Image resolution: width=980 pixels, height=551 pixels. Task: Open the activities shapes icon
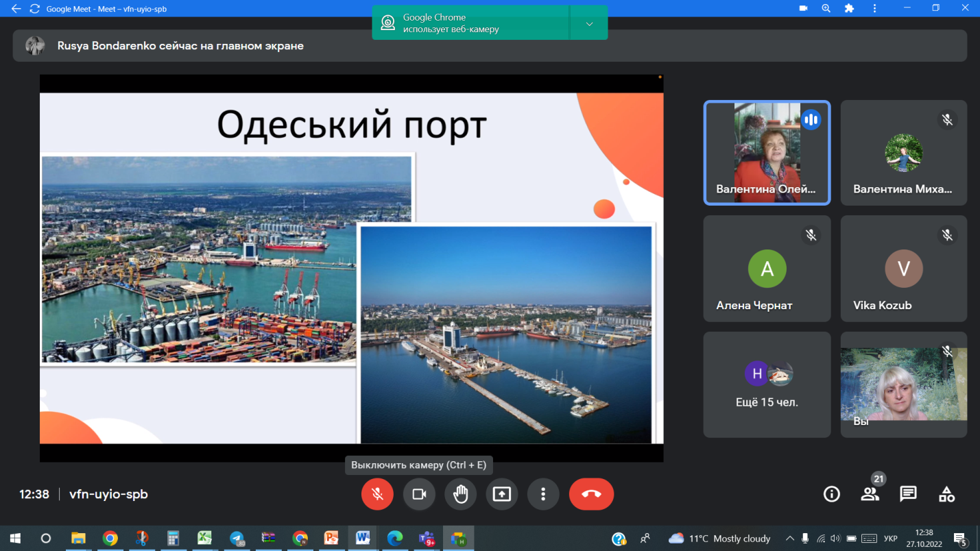click(x=946, y=494)
